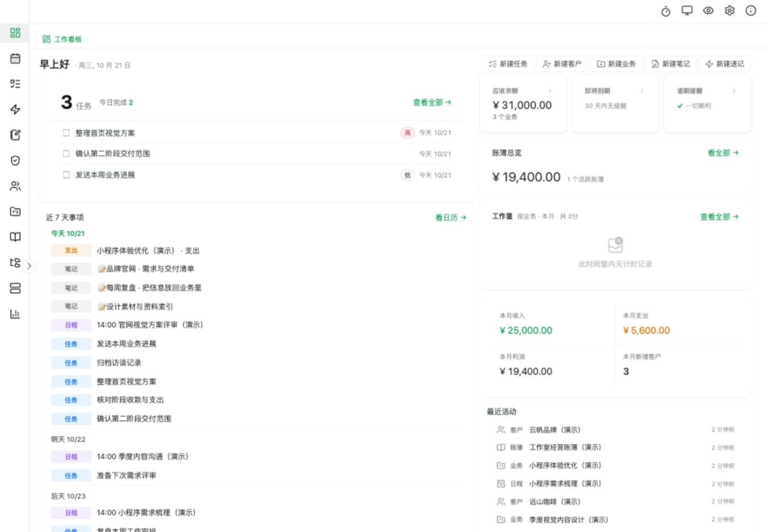This screenshot has width=766, height=532.
Task: Click the 新建客户 button
Action: 562,64
